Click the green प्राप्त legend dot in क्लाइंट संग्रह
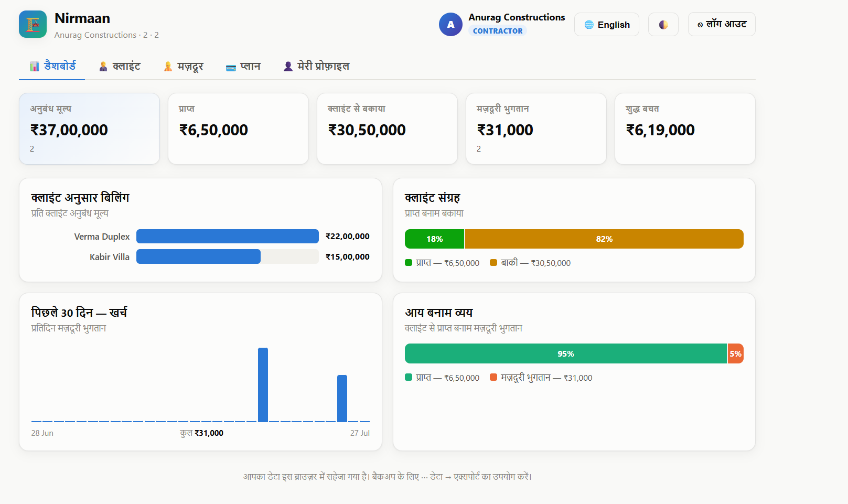 point(409,262)
